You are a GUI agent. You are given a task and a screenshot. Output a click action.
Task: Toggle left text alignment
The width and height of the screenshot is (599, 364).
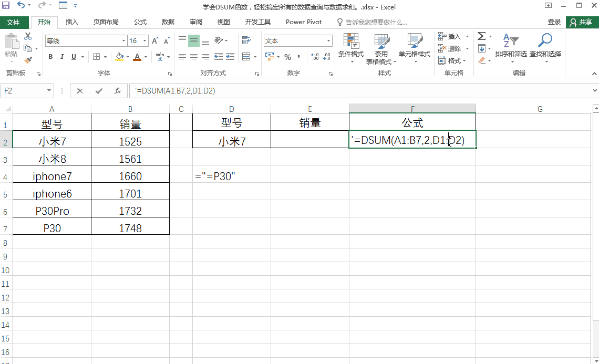[x=182, y=57]
